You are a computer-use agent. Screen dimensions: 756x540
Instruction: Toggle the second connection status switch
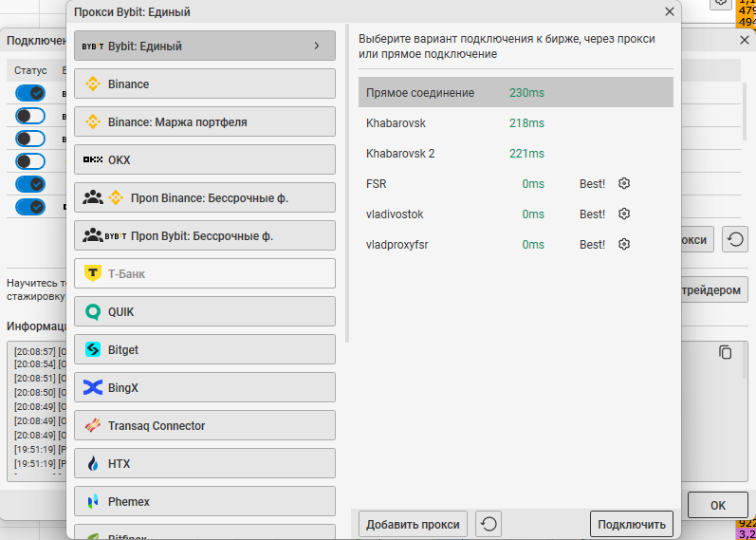(30, 116)
